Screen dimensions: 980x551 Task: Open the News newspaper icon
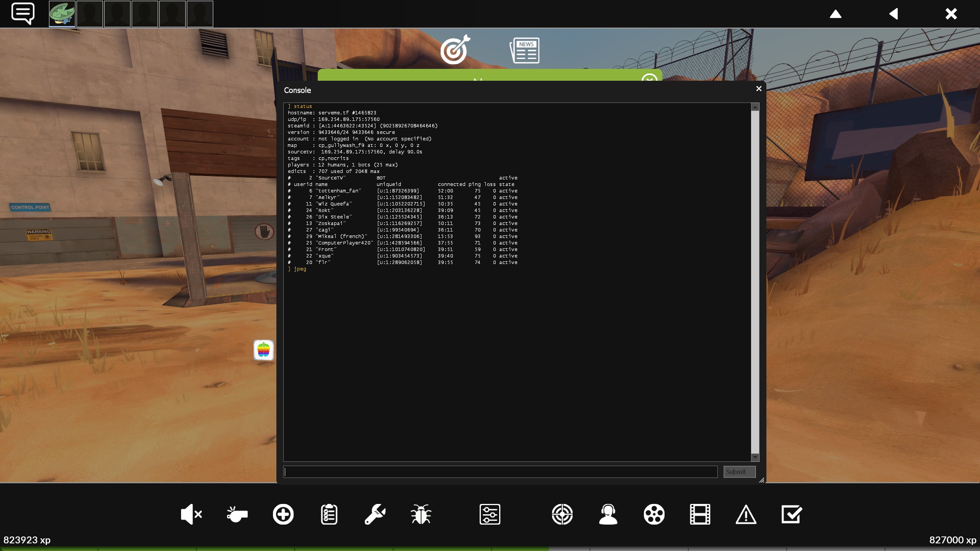pyautogui.click(x=524, y=50)
